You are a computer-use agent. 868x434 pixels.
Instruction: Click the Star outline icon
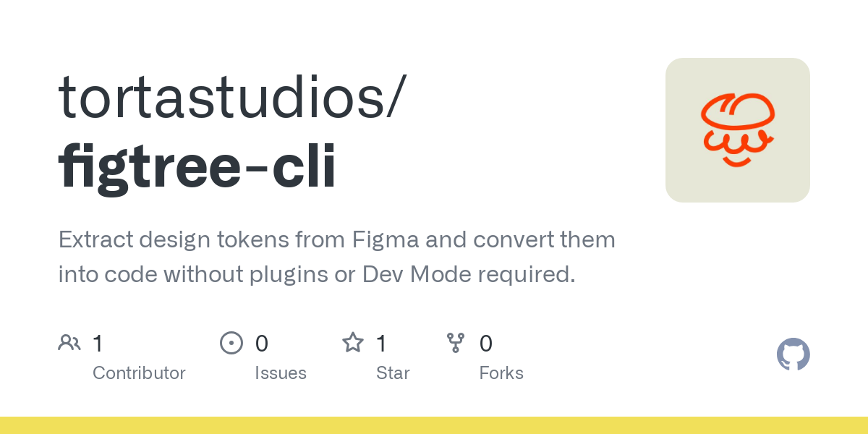pyautogui.click(x=353, y=342)
